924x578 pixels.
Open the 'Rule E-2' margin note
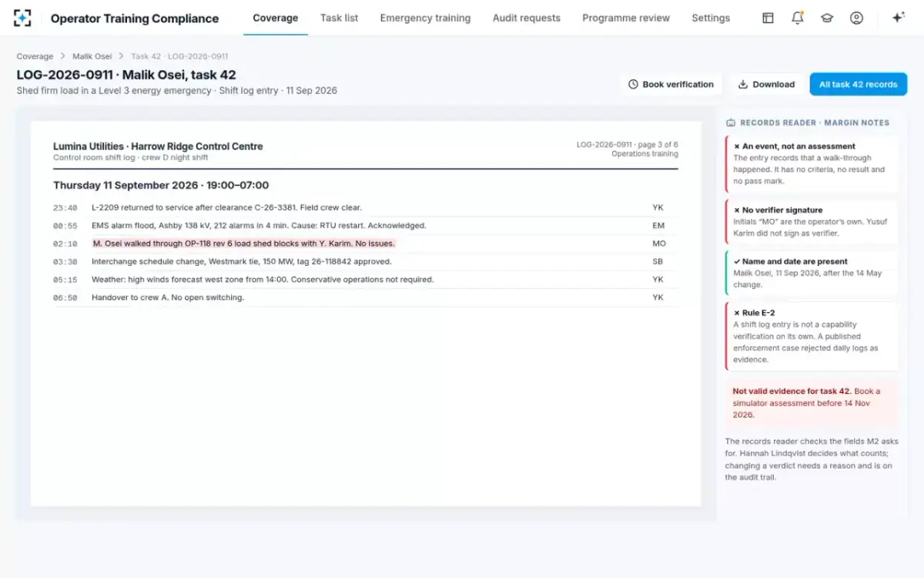(812, 336)
